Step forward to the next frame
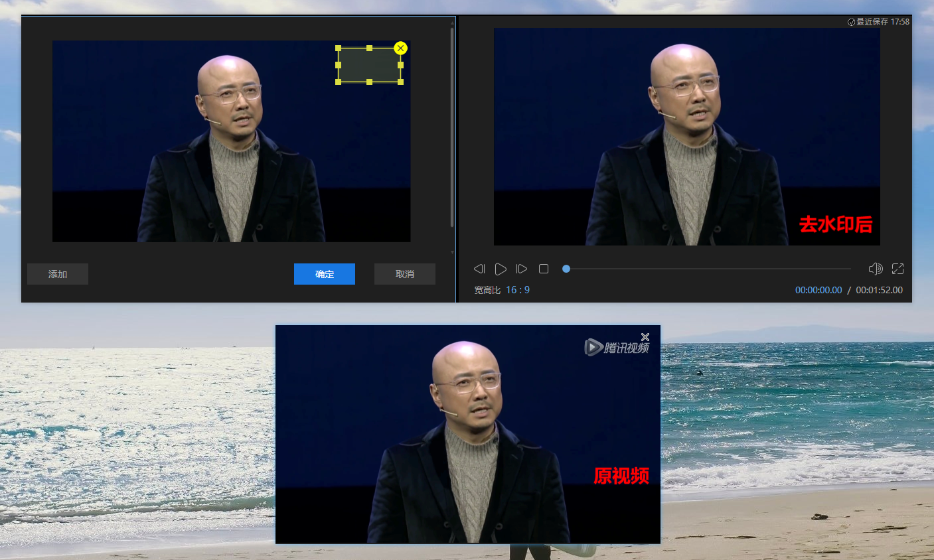 522,269
